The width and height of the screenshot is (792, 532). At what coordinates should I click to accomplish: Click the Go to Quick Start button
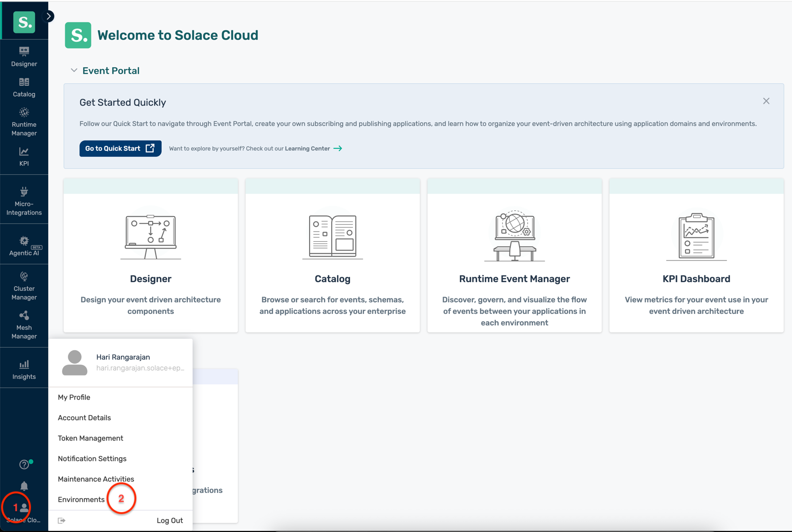120,148
